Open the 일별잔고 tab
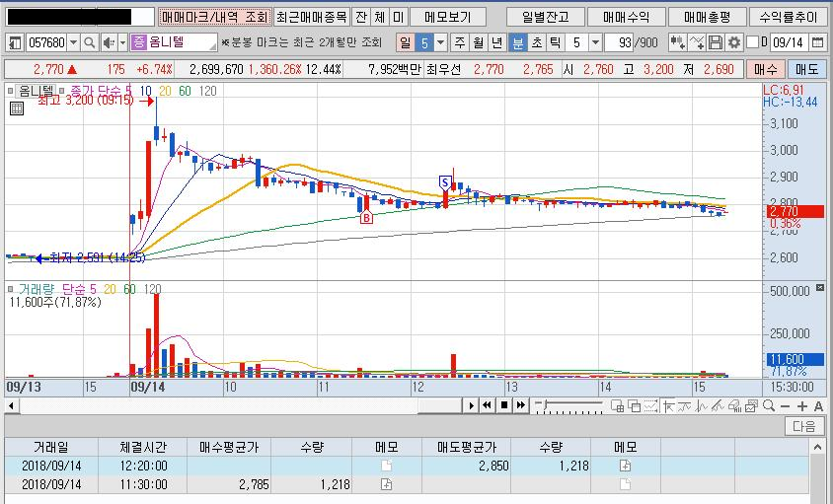 [x=545, y=17]
